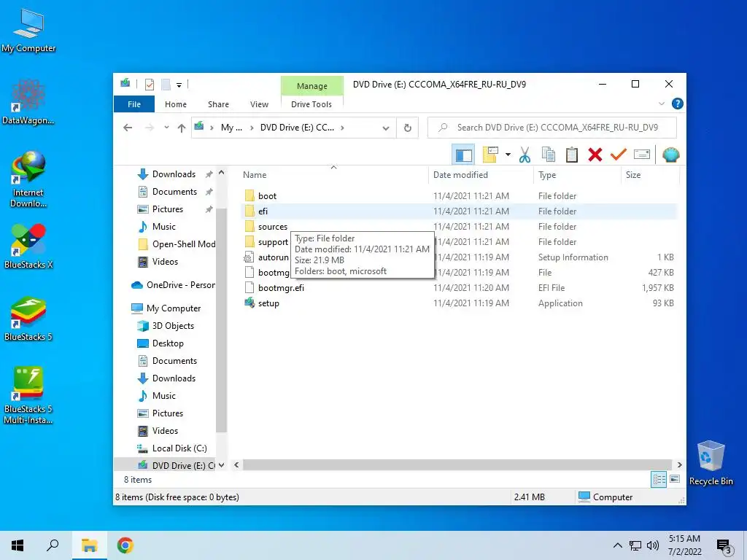The image size is (747, 560).
Task: Click the Paste clipboard icon
Action: tap(572, 155)
